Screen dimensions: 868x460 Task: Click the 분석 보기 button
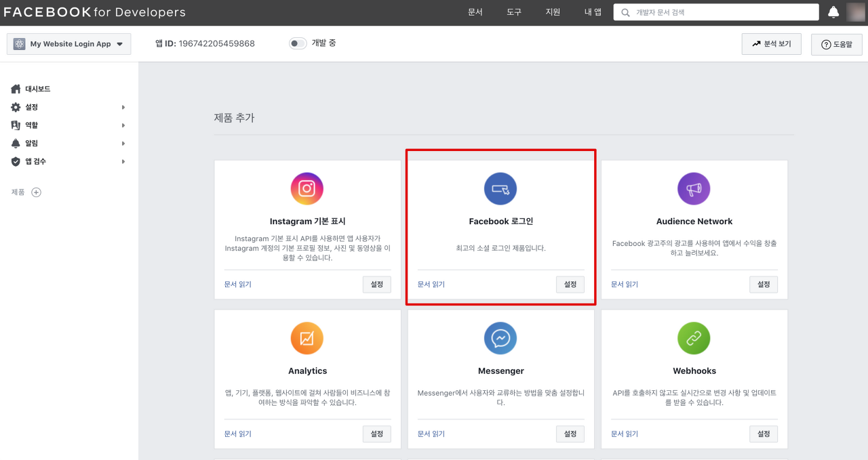(772, 44)
